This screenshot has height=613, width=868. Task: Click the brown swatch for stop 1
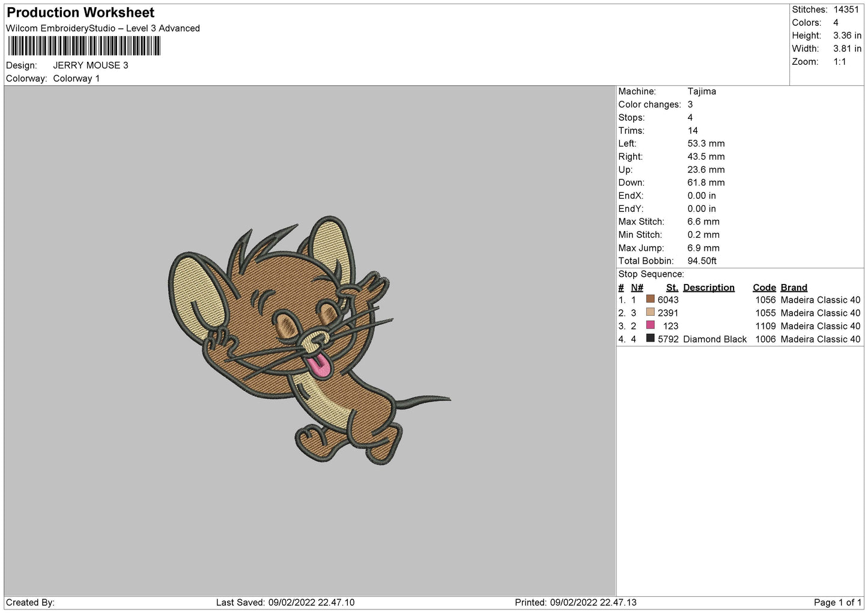(x=650, y=299)
